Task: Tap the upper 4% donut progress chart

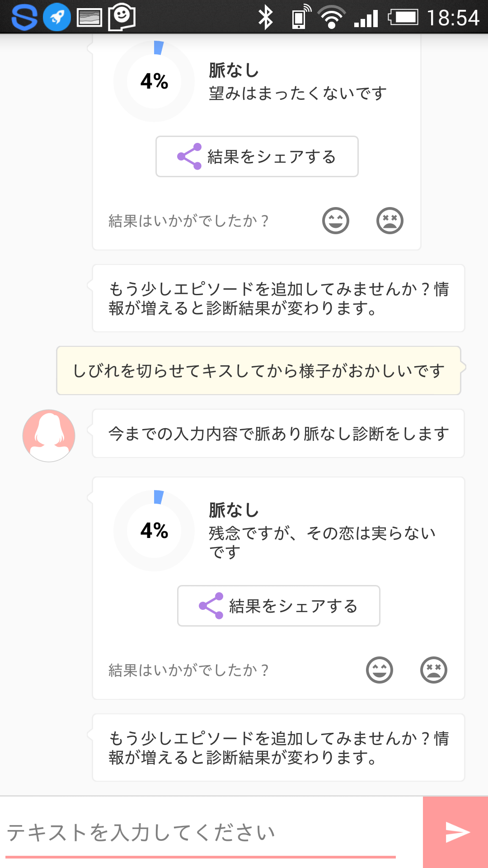Action: [154, 81]
